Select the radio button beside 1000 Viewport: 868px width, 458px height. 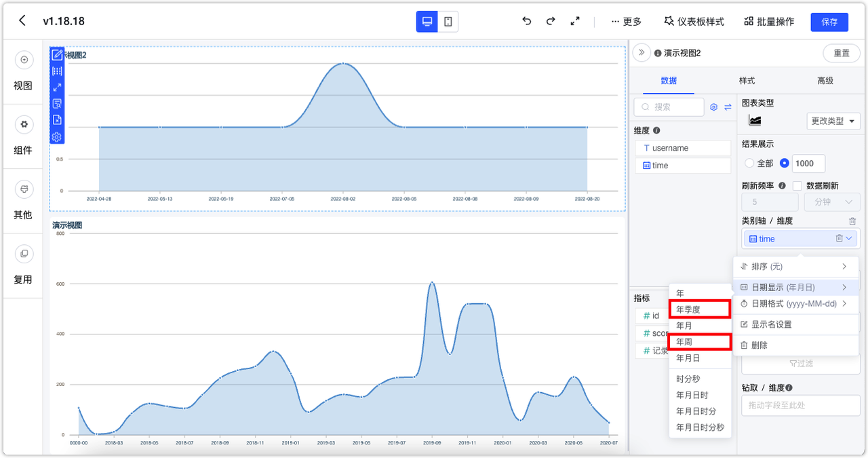[x=785, y=164]
